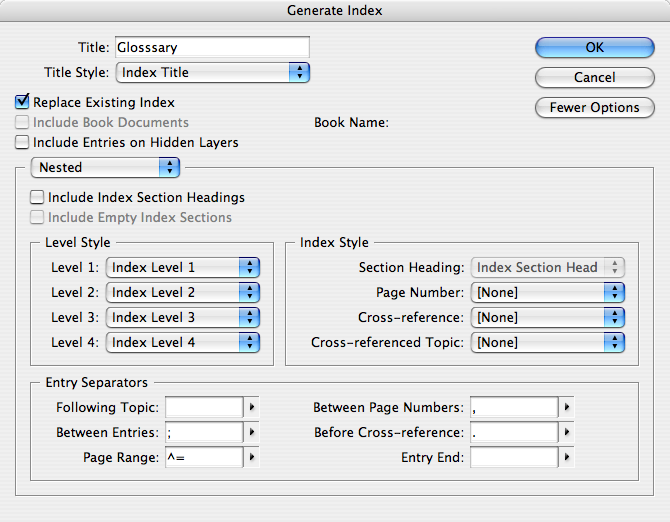Open special characters menu for Entry End
The image size is (670, 522).
pyautogui.click(x=567, y=457)
